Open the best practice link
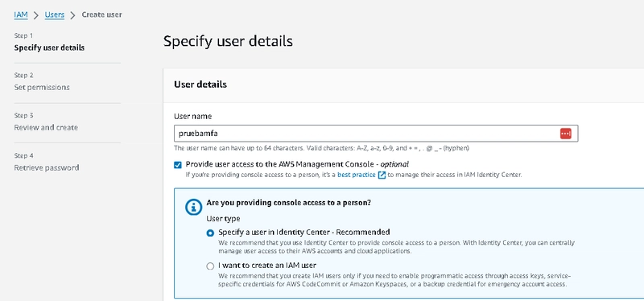 (x=356, y=175)
